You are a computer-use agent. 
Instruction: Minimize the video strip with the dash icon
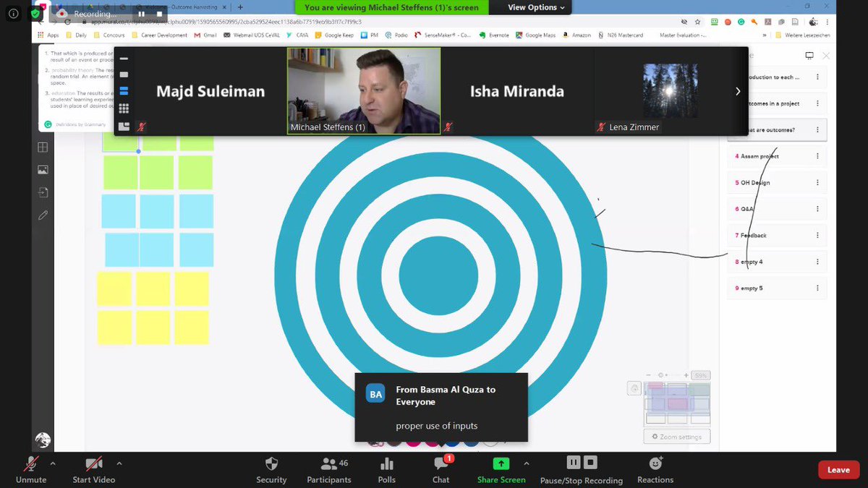coord(124,59)
